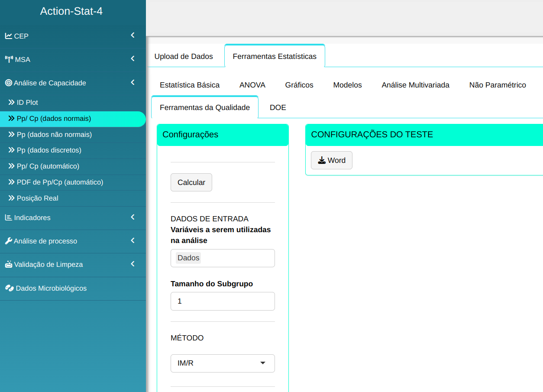Expand the MSA section chevron
This screenshot has width=543, height=392.
(133, 59)
